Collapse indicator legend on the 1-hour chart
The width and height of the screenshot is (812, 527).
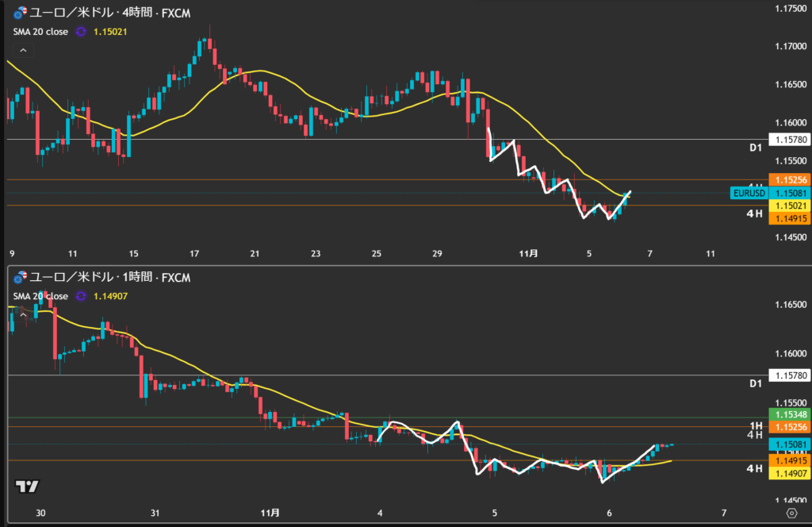coord(23,315)
